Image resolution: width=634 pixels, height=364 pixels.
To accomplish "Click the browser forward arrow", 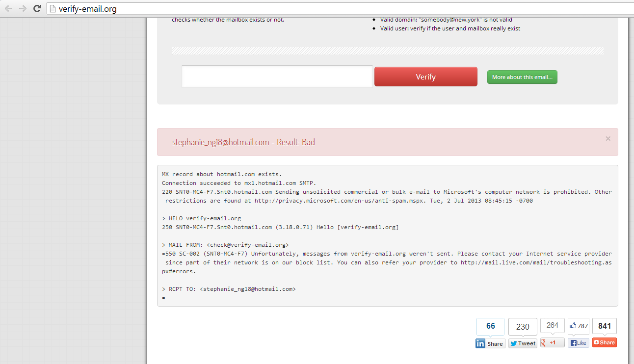I will point(23,8).
